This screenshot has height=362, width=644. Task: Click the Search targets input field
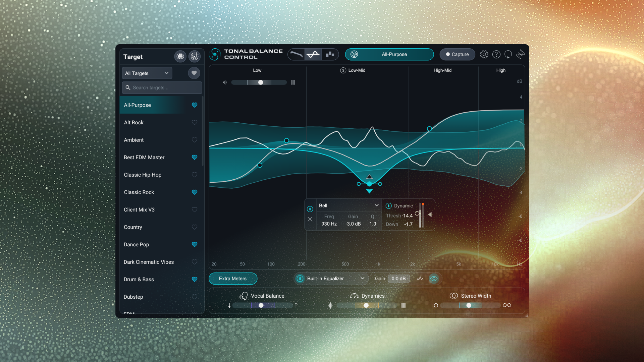coord(162,87)
